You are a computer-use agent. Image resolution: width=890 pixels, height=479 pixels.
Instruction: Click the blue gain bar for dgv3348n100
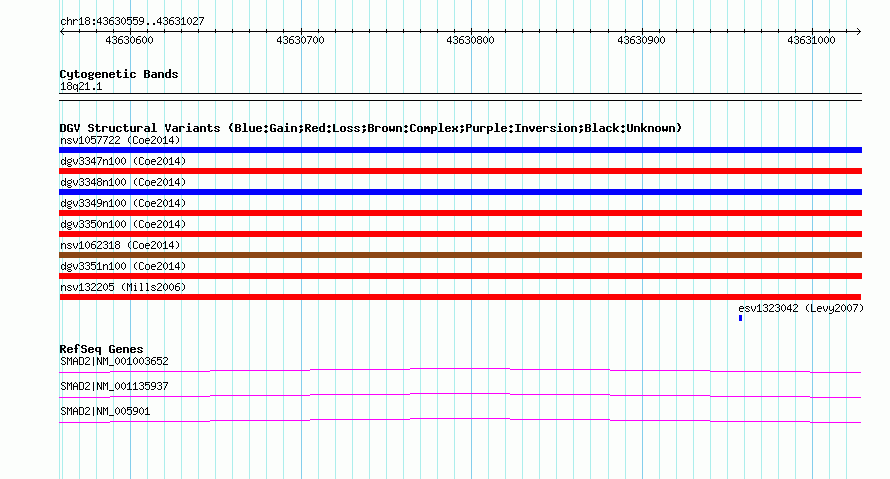[460, 192]
